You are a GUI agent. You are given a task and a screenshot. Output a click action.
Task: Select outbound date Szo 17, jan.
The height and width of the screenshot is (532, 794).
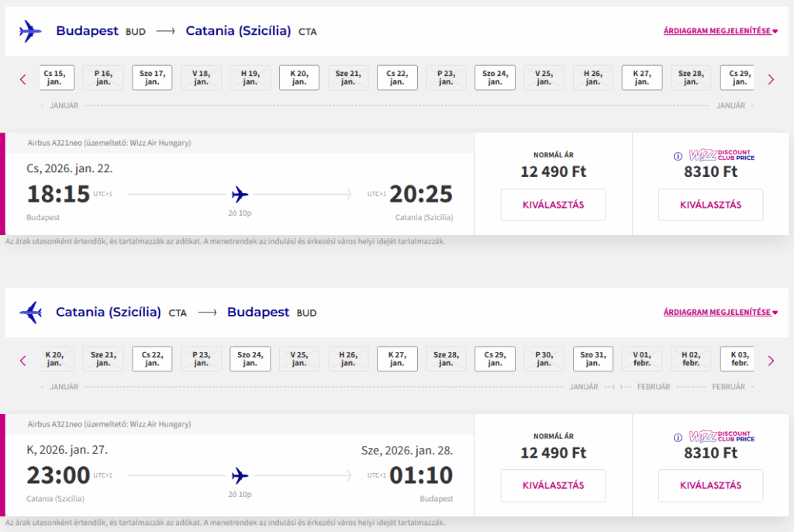(x=152, y=78)
